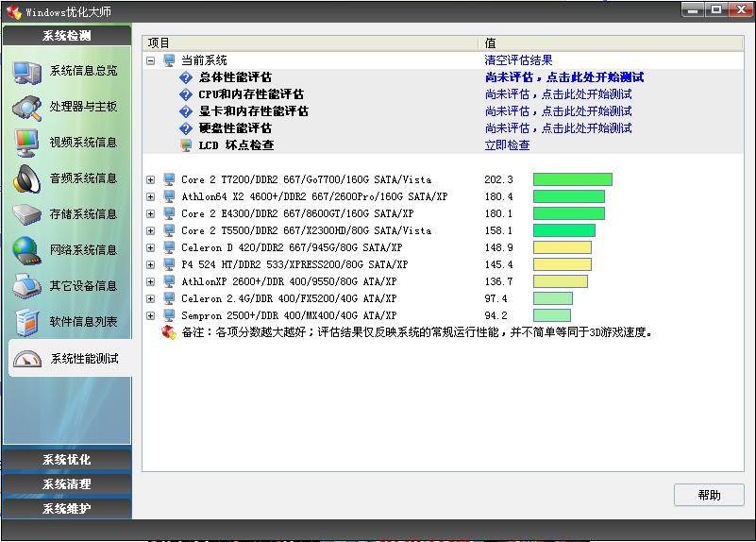
Task: Click the 存储系统信息 drive icon
Action: (x=26, y=214)
